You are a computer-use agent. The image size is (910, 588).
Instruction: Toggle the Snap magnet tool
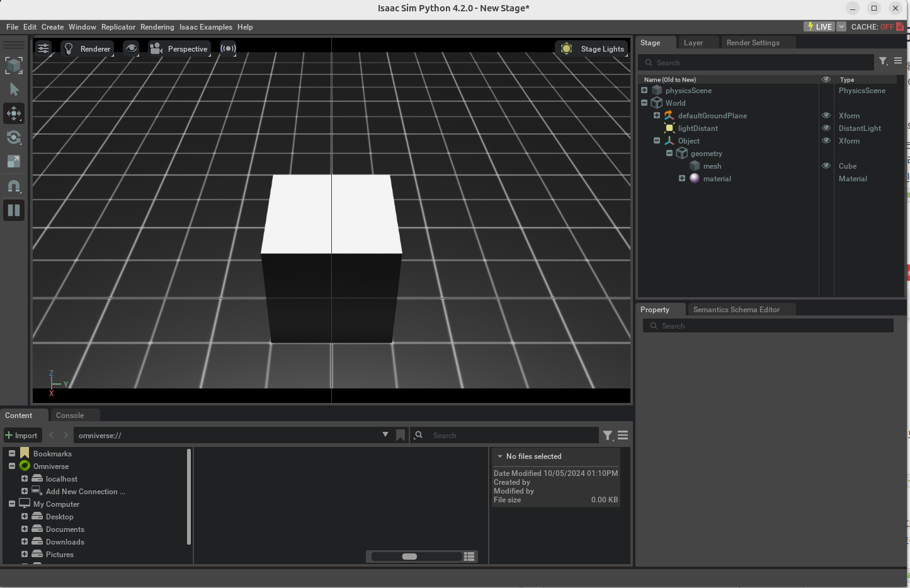coord(14,186)
